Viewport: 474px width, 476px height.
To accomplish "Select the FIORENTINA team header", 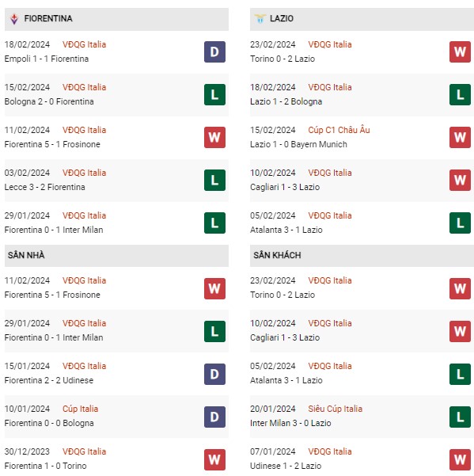I will click(116, 19).
